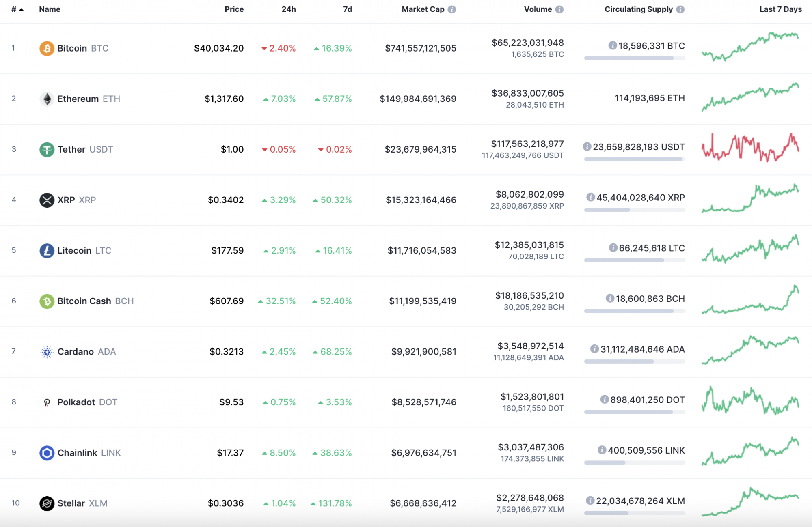This screenshot has width=812, height=527.
Task: Sort by the 7d column header
Action: tap(348, 9)
